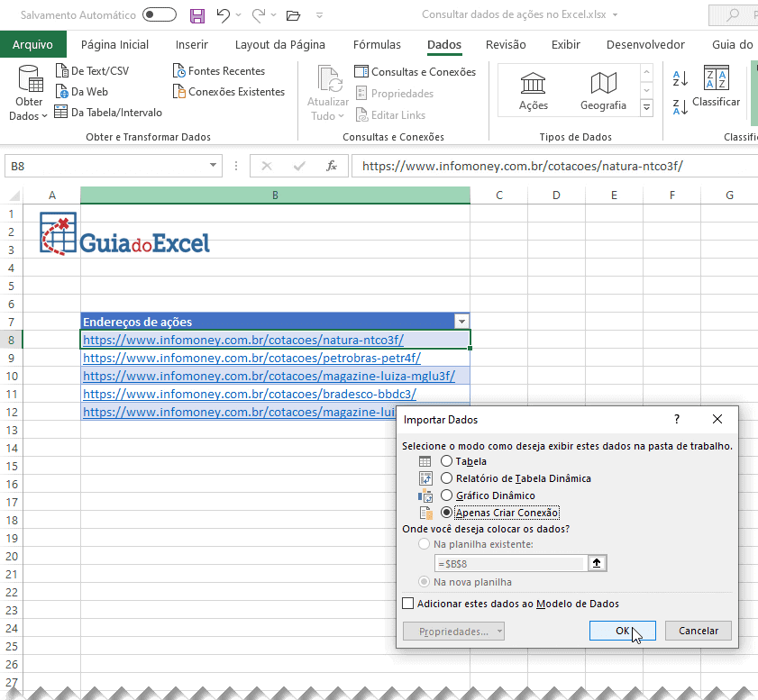Click the Propriedades ribbon item
This screenshot has height=700, width=758.
395,93
